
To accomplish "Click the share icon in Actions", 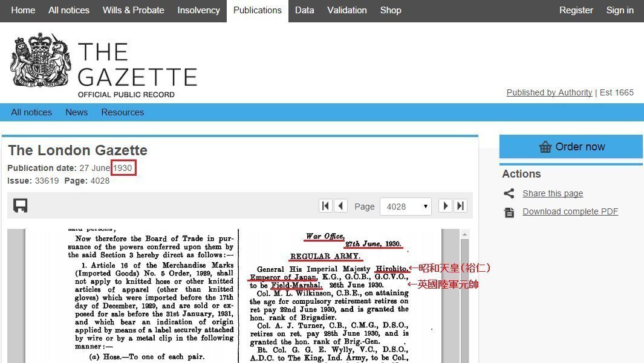I will click(509, 193).
